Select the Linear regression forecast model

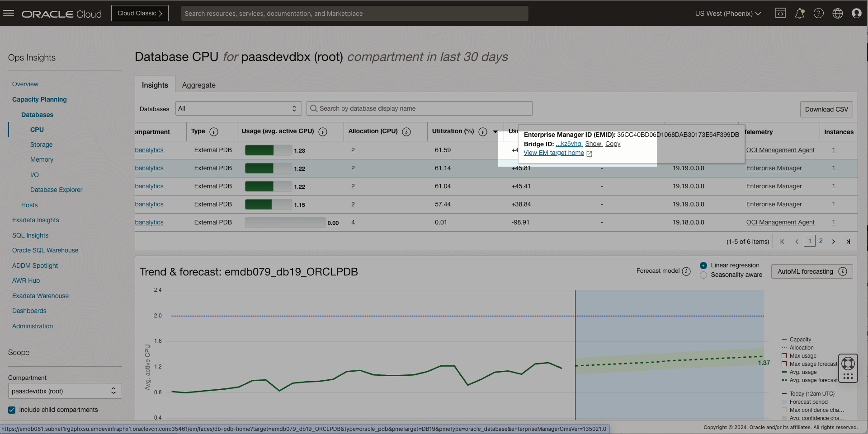[x=703, y=266]
